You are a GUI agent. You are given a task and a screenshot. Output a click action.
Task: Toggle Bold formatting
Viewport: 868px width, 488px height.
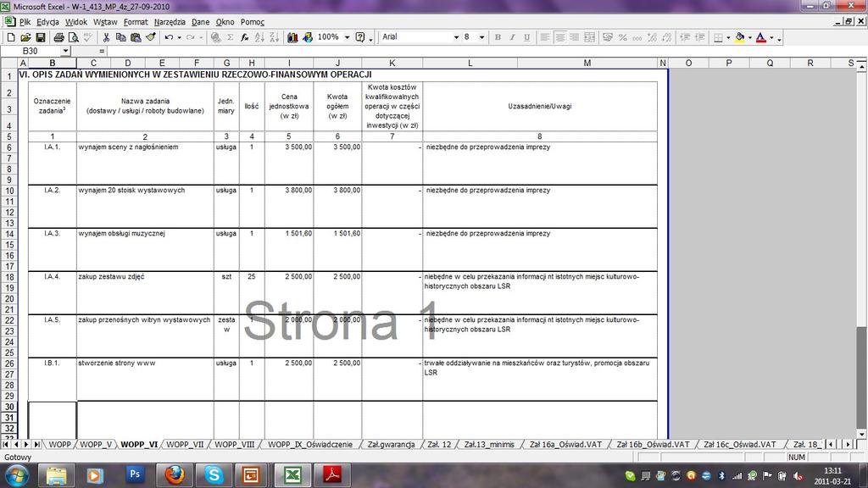click(498, 37)
